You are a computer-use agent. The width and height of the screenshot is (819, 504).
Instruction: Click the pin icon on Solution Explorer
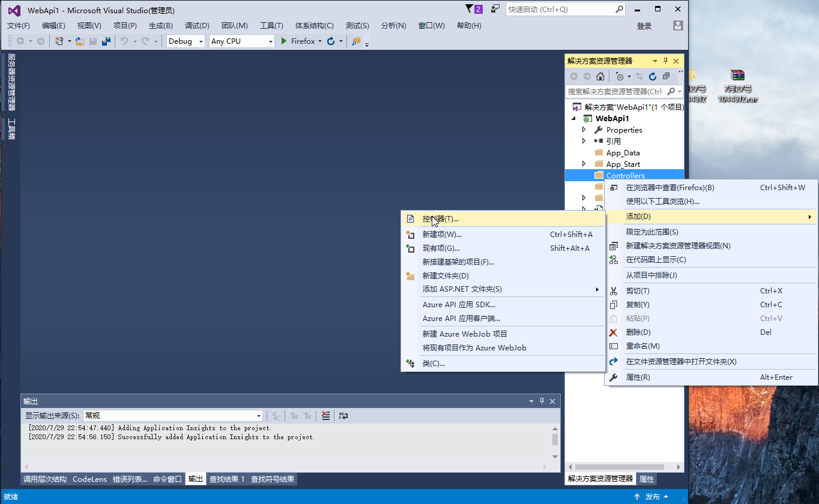tap(666, 61)
